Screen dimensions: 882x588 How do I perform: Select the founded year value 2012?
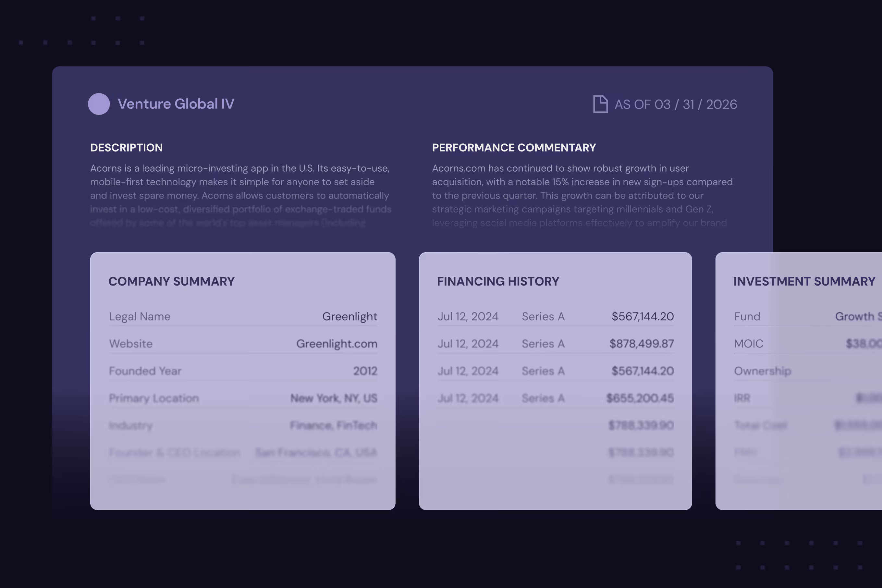pyautogui.click(x=365, y=371)
